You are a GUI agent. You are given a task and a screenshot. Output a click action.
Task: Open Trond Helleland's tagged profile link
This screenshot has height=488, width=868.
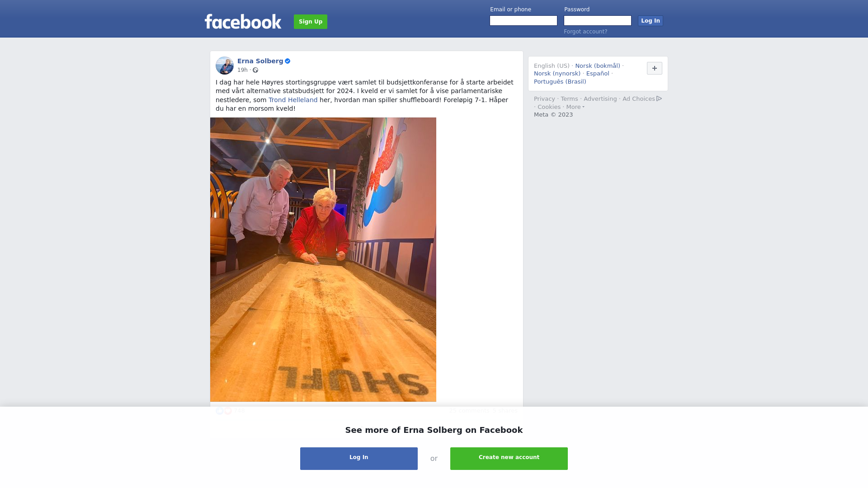point(293,100)
